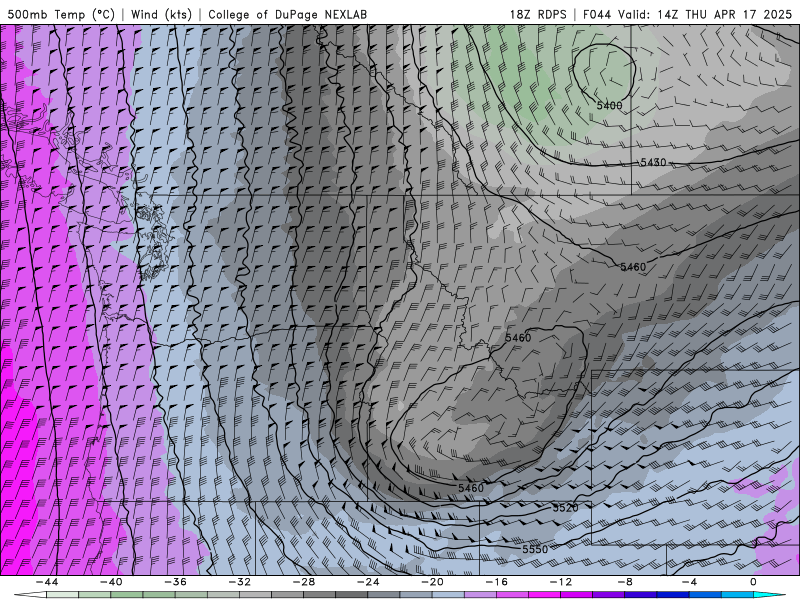This screenshot has height=600, width=800.
Task: Click the -4 value on the temperature scale
Action: tap(689, 582)
